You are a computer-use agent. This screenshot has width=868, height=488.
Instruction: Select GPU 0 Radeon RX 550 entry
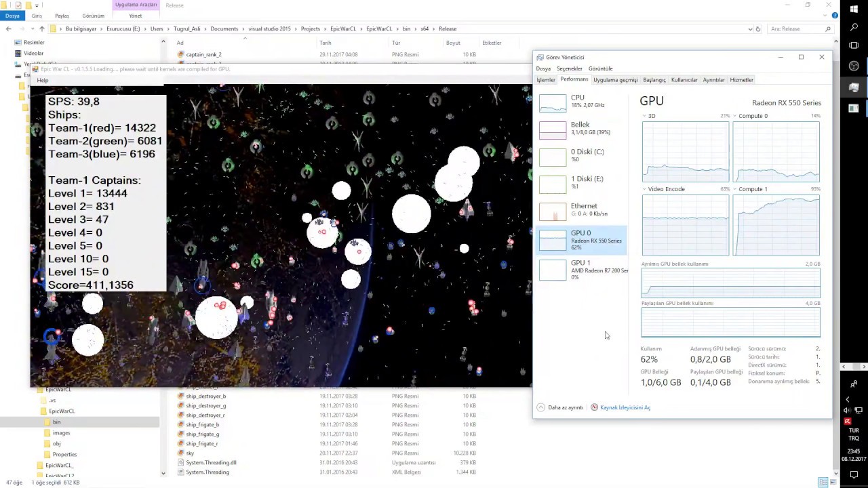pyautogui.click(x=582, y=240)
